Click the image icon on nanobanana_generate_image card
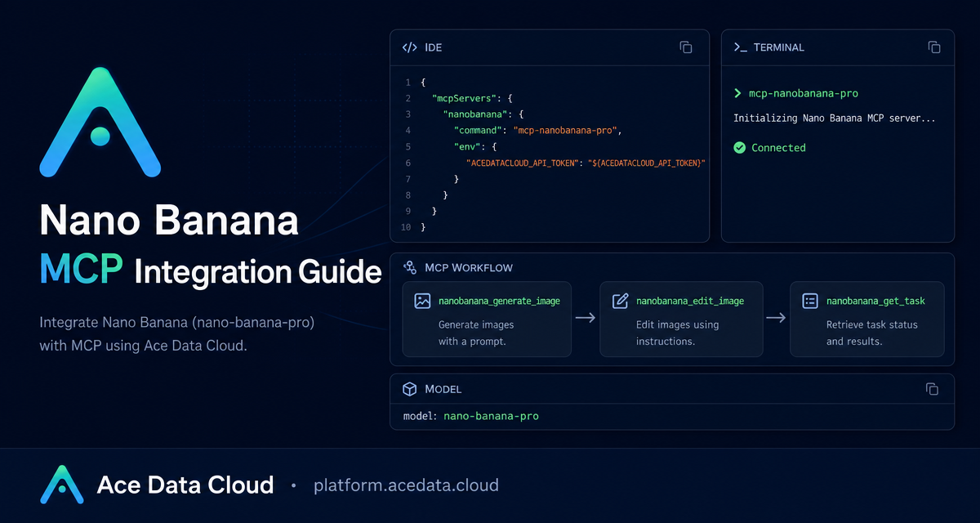The width and height of the screenshot is (980, 523). 422,301
